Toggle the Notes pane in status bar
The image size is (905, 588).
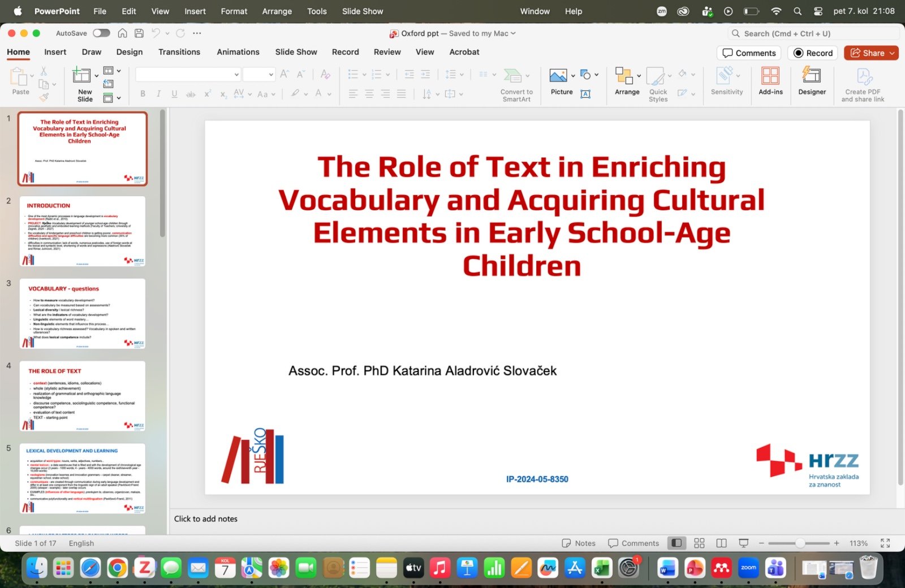pyautogui.click(x=579, y=543)
